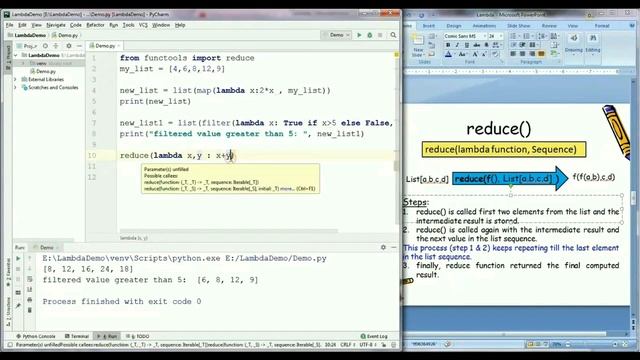Click the stop button in PyCharm toolbar

(x=380, y=35)
